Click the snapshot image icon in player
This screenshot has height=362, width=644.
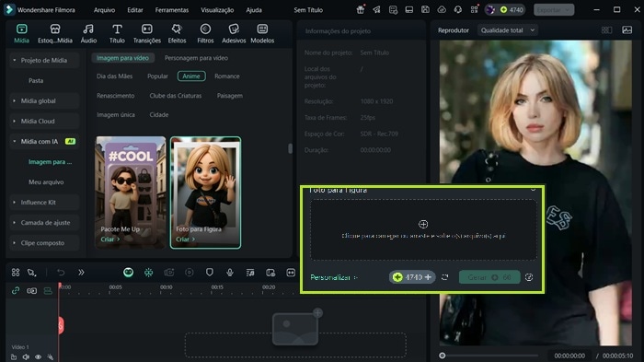point(627,30)
